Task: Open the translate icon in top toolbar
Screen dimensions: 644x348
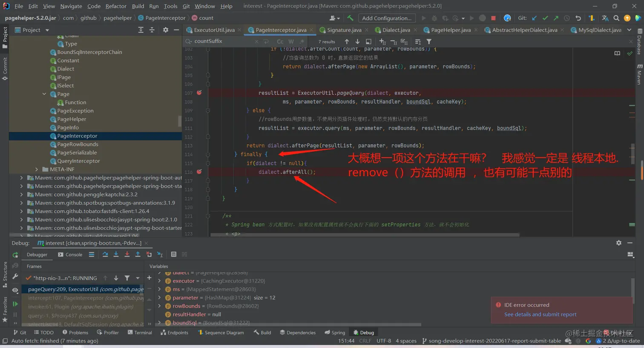Action: [605, 18]
